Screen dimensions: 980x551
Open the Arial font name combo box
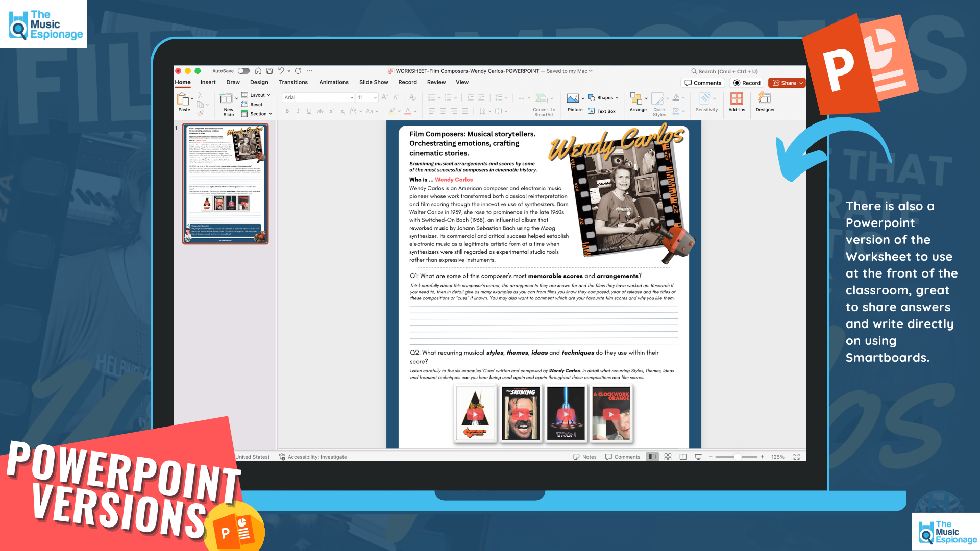(x=318, y=97)
